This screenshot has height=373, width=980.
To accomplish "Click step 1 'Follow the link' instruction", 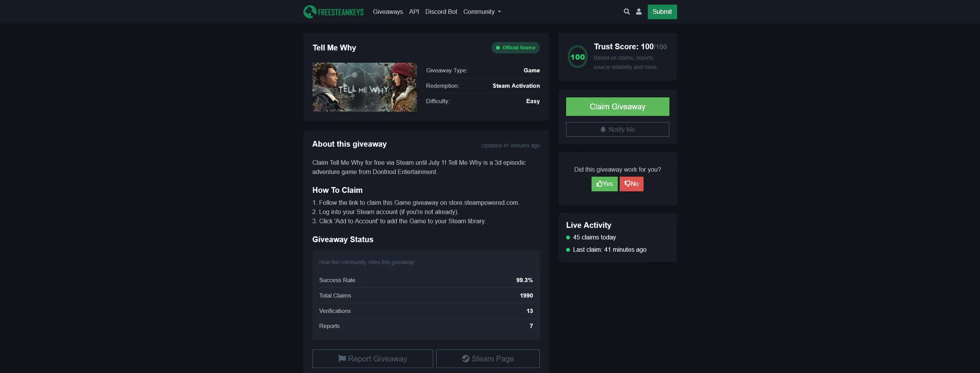I will tap(416, 203).
